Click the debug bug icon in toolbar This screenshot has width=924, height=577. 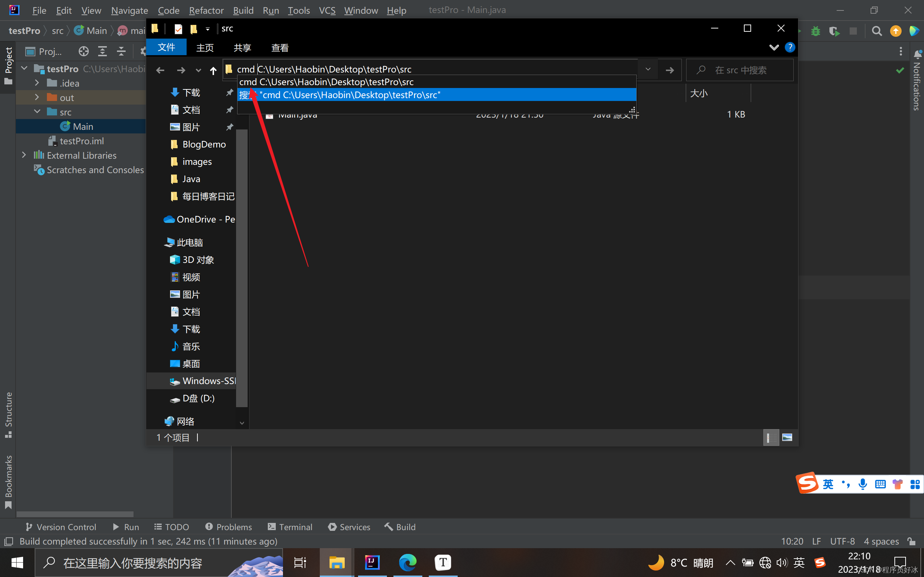816,31
